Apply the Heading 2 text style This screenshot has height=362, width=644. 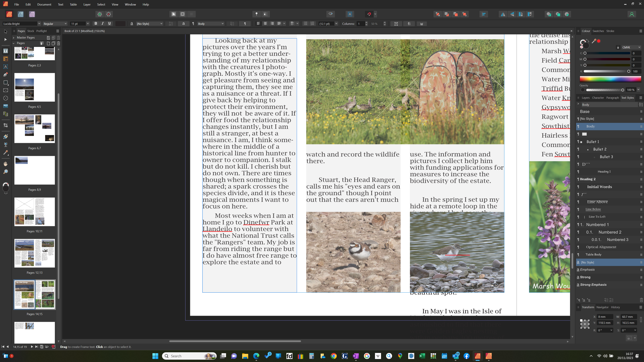point(587,179)
